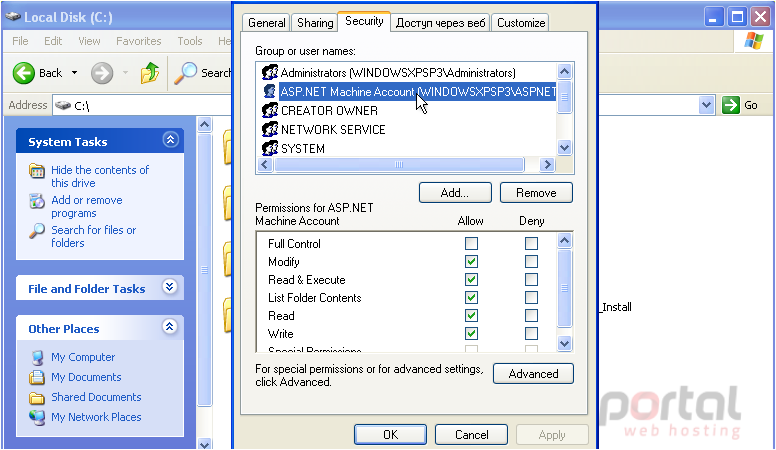Open Forward button history dropdown arrow
Screen dimensions: 776x450
(125, 73)
